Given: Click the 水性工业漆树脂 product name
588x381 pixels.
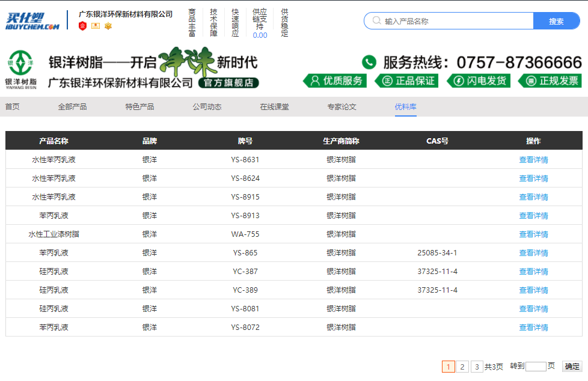Looking at the screenshot, I should 54,234.
